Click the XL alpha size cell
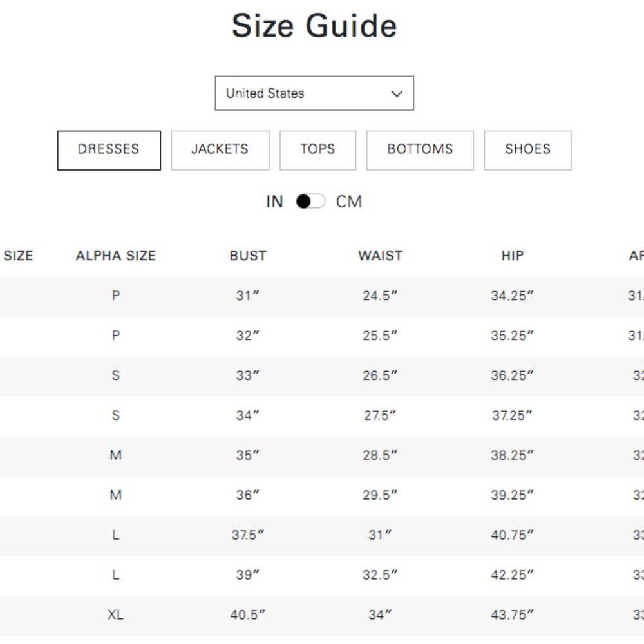644x644 pixels. click(115, 614)
